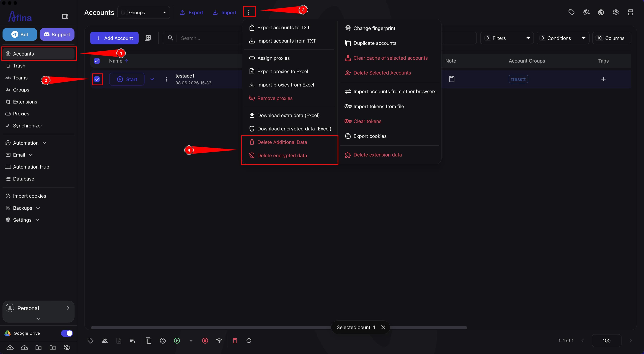Open the server stack icon at top right

tap(631, 13)
